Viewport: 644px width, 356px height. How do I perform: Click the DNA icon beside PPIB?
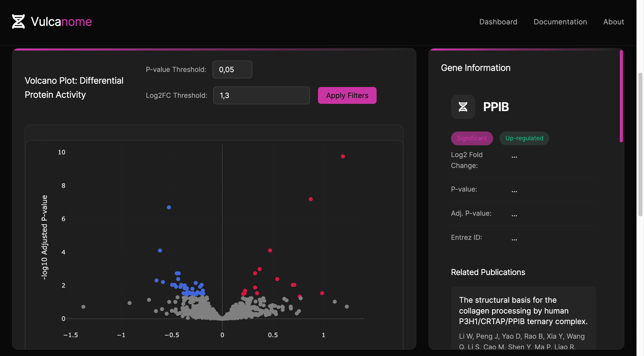(463, 107)
